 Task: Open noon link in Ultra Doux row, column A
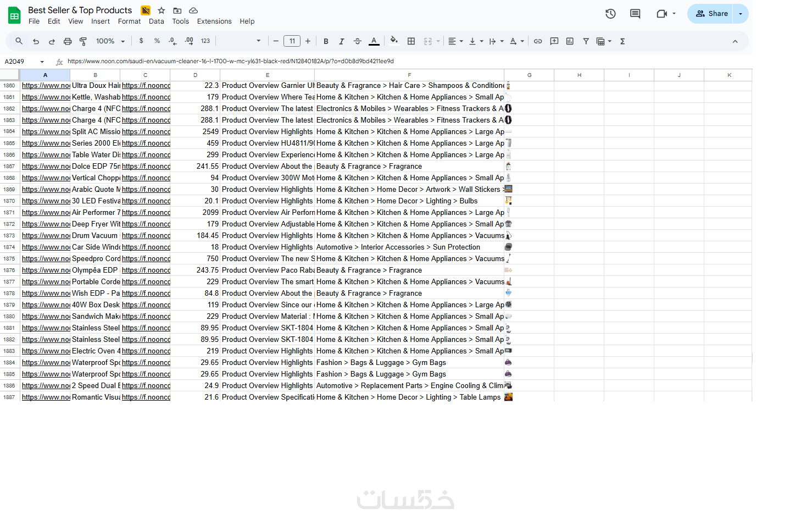pyautogui.click(x=46, y=86)
